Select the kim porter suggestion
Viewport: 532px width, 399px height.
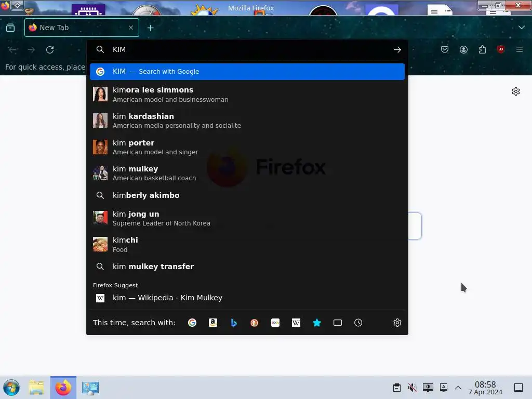tap(247, 147)
